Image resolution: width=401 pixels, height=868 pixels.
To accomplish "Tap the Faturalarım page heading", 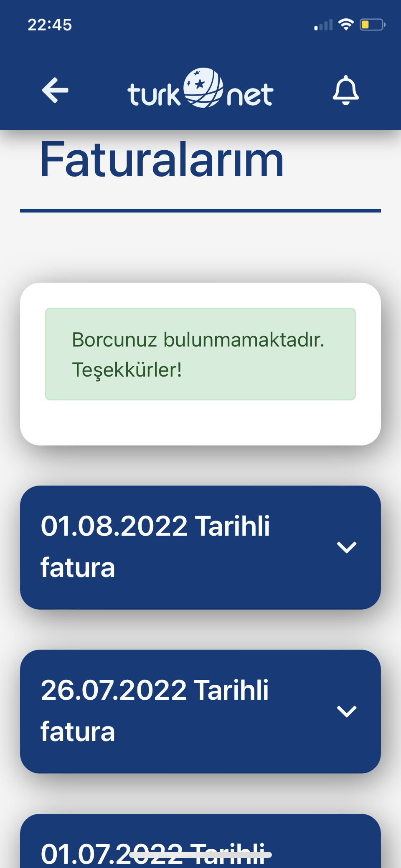I will [x=162, y=159].
